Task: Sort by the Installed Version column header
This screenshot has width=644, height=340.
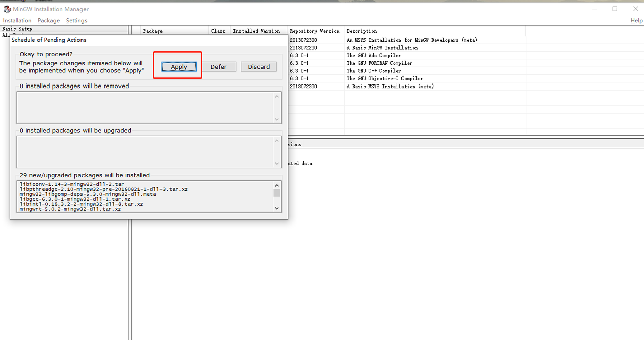Action: pos(259,31)
